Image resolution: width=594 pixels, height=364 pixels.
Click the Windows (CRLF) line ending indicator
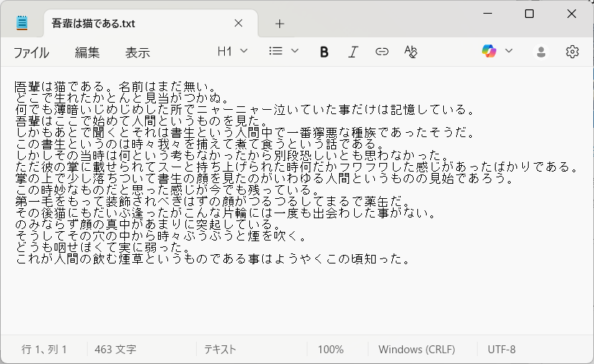(417, 349)
